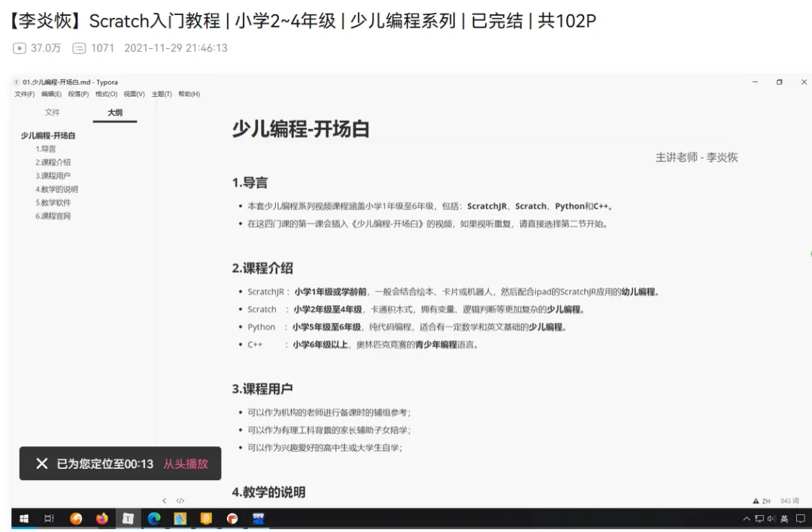Click the upload date 2021-11-29 21:46:13
The width and height of the screenshot is (812, 532).
click(175, 48)
